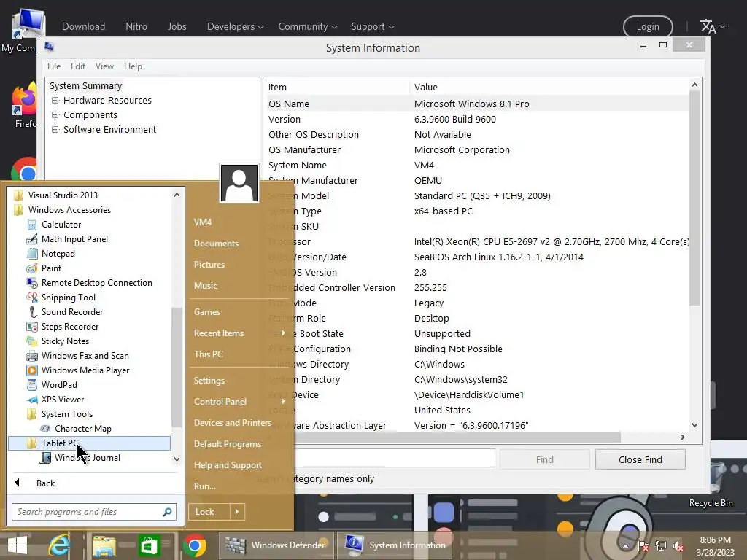Open Character Map under System Tools

click(x=82, y=429)
